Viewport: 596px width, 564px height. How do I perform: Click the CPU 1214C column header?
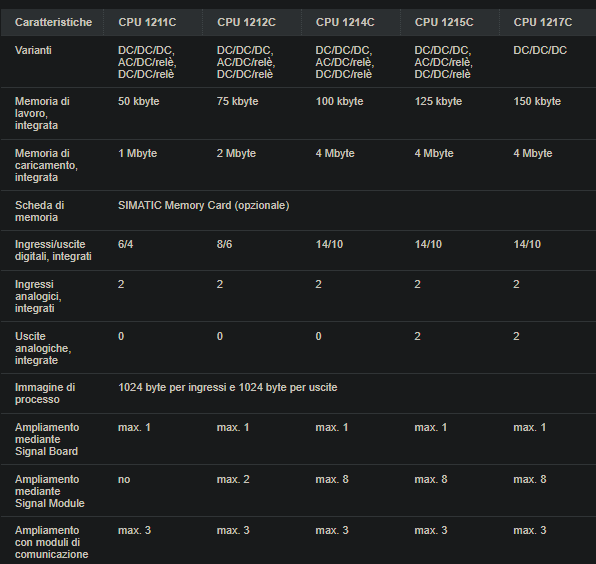coord(345,22)
